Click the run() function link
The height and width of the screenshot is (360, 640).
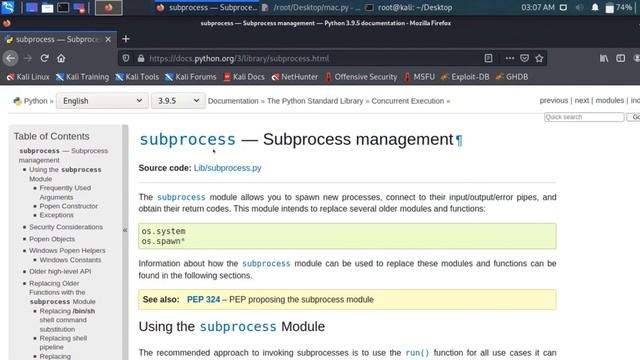point(417,353)
